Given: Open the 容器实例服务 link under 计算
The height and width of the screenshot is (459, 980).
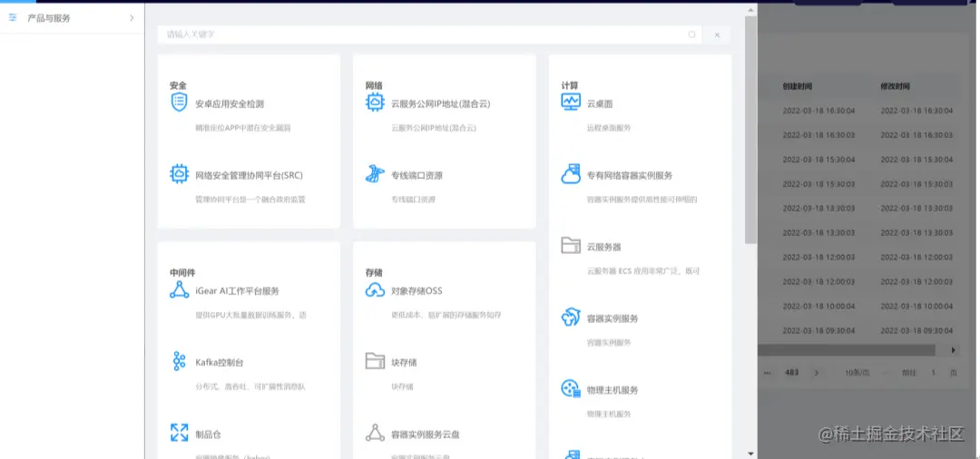Looking at the screenshot, I should point(612,318).
